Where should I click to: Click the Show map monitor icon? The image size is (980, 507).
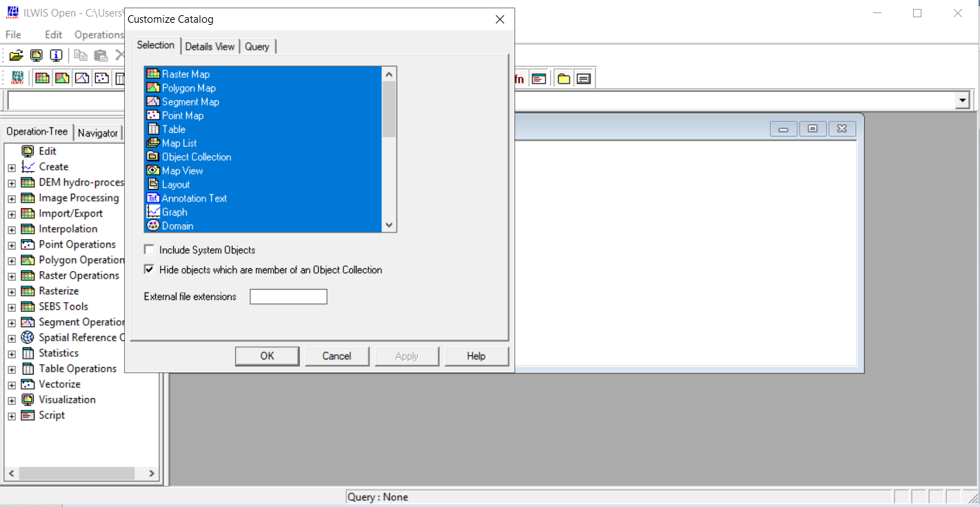tap(36, 56)
